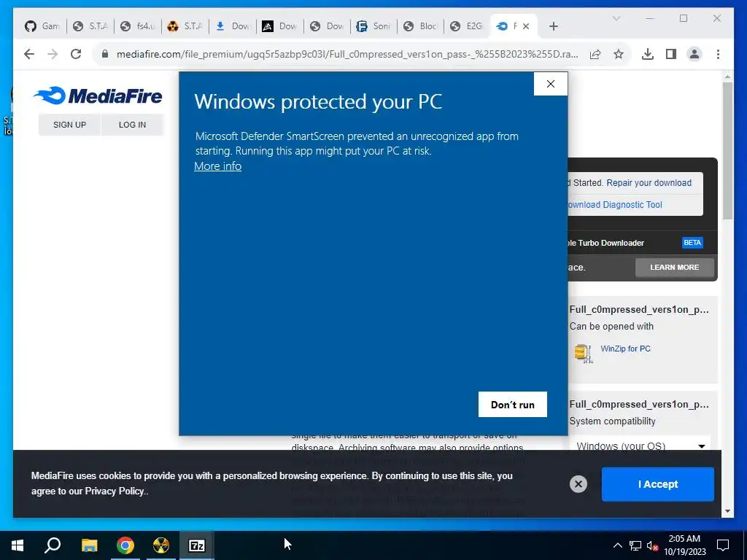The height and width of the screenshot is (560, 747).
Task: Click the padlock site info icon
Action: [105, 54]
